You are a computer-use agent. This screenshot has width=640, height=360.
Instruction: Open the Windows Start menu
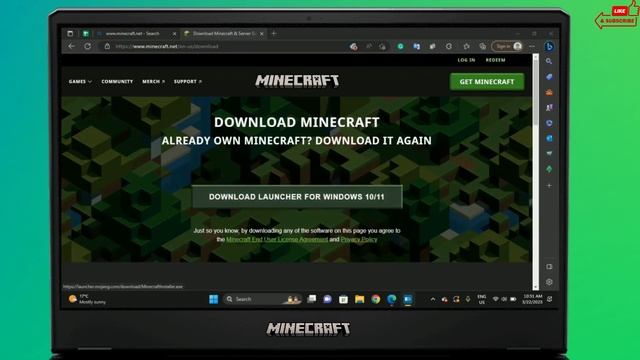click(x=213, y=299)
